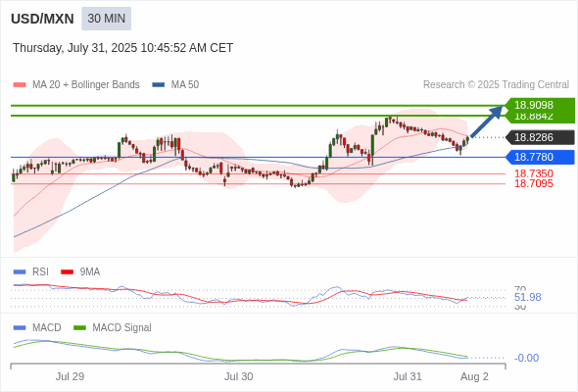Toggle the RSI legend entry
The width and height of the screenshot is (578, 392).
pos(31,271)
